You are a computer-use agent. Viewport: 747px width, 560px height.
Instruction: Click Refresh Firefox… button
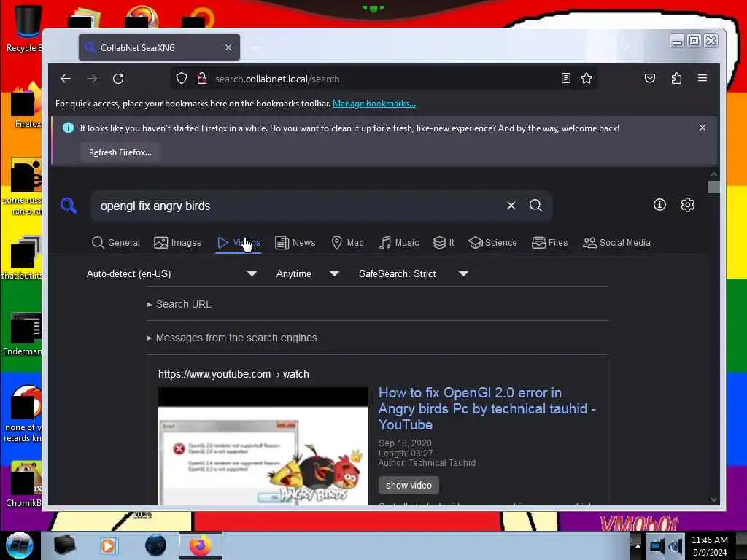pyautogui.click(x=120, y=152)
